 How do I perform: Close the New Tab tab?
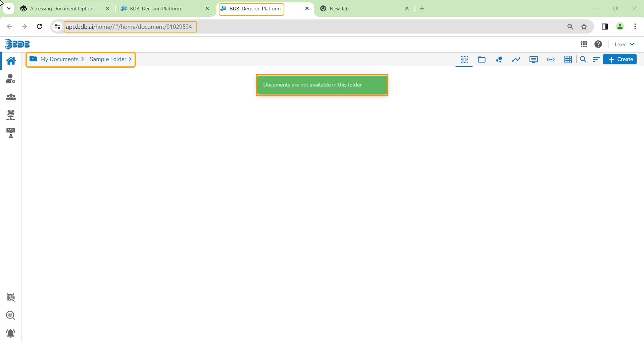pyautogui.click(x=407, y=9)
